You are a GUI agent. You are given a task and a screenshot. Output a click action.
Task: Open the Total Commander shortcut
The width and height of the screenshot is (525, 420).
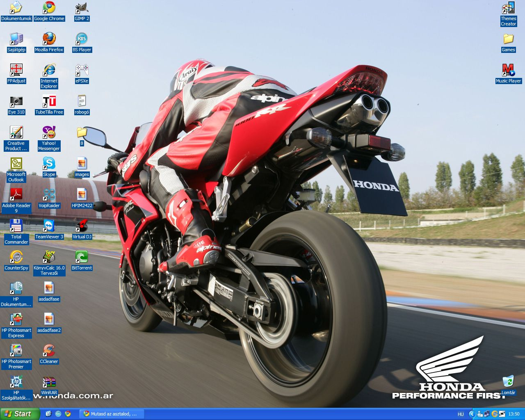click(x=16, y=232)
